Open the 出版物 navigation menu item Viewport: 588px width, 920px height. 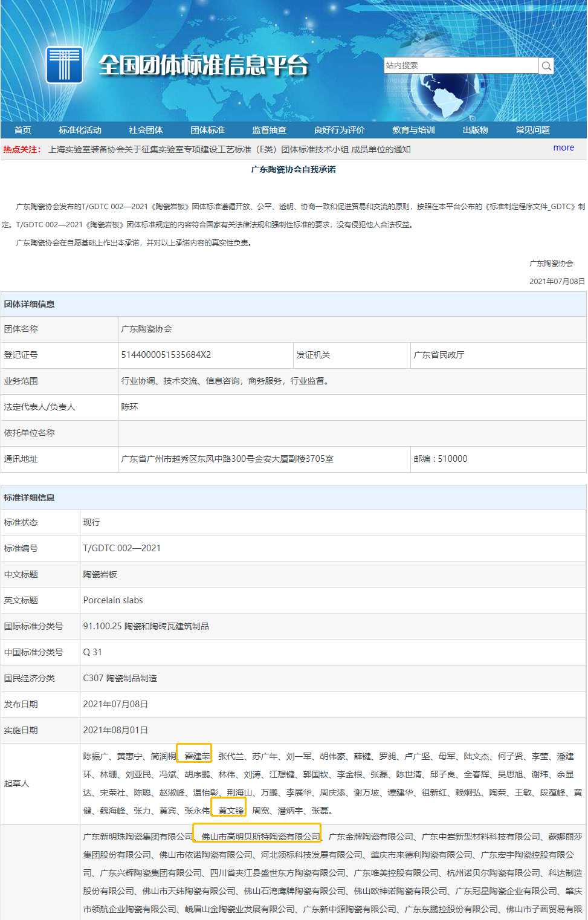click(475, 129)
